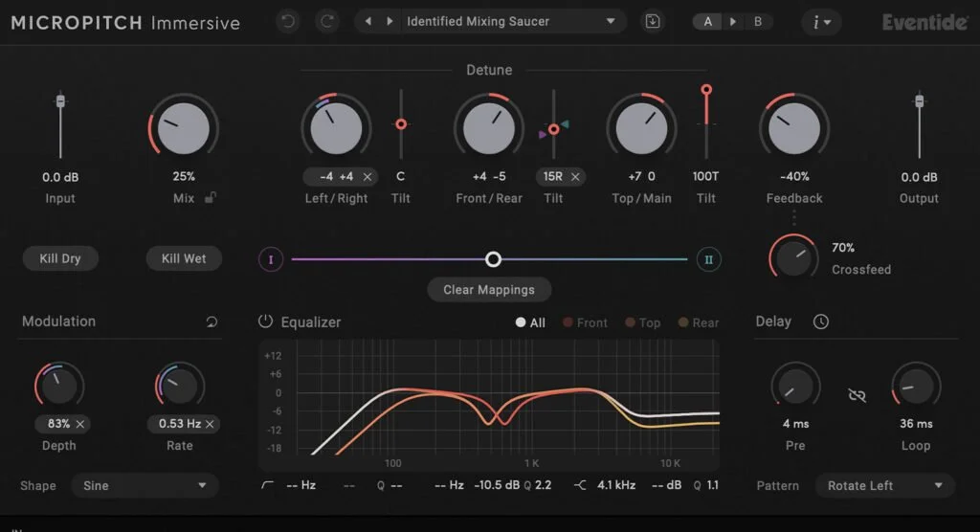Clear the Depth 83% mapping with X
The width and height of the screenshot is (980, 532).
[80, 424]
